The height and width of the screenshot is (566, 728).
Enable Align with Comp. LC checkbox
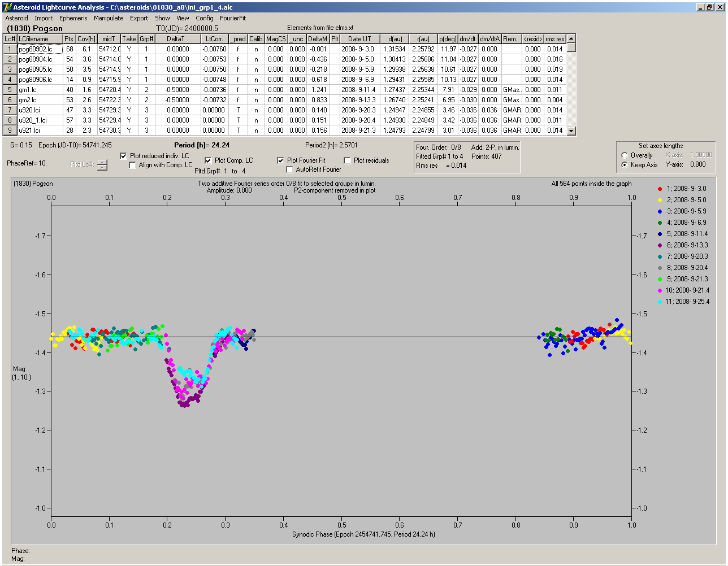tap(133, 165)
